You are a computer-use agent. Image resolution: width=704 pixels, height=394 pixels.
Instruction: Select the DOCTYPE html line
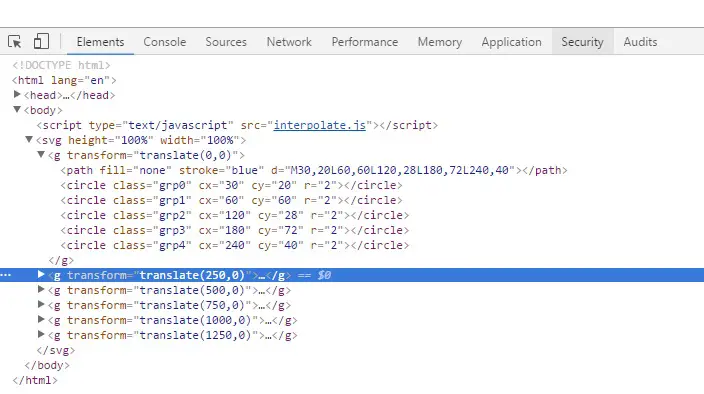coord(62,66)
